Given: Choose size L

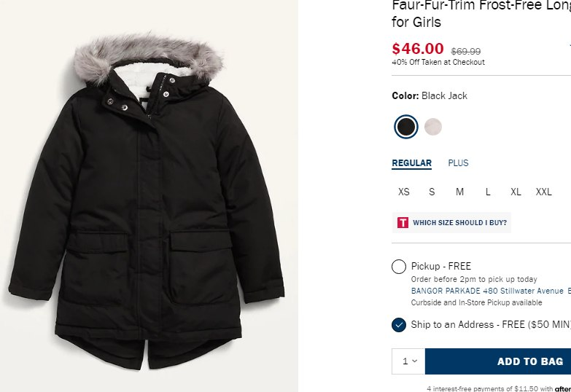Looking at the screenshot, I should click(x=488, y=192).
